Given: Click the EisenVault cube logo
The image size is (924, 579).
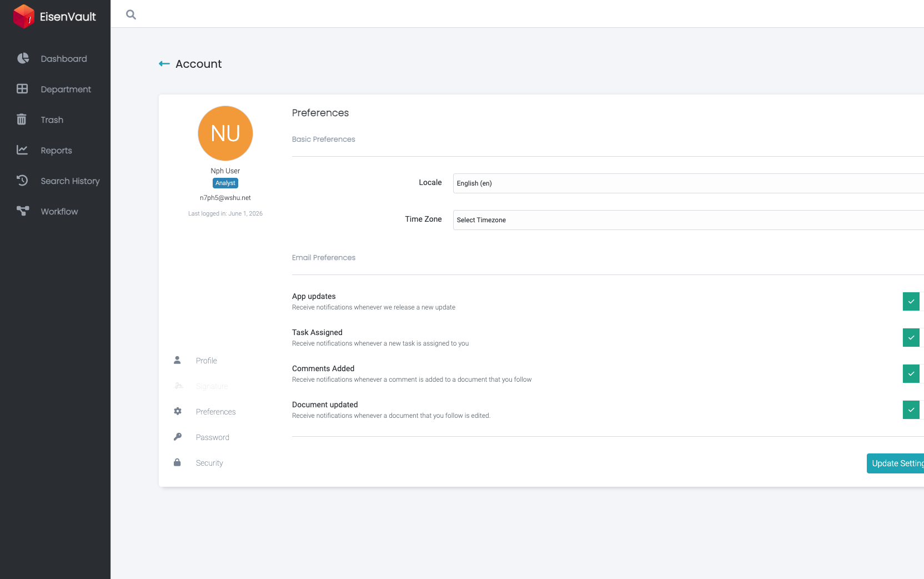Looking at the screenshot, I should [x=23, y=16].
